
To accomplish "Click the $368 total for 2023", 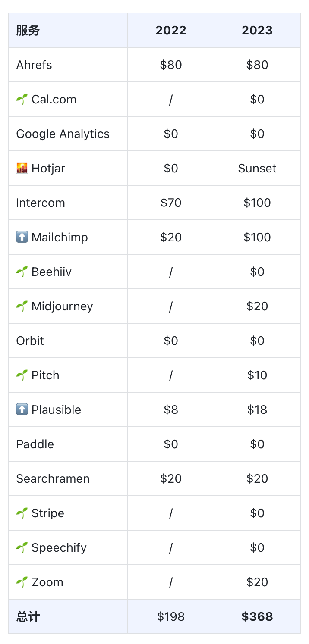I will (257, 616).
